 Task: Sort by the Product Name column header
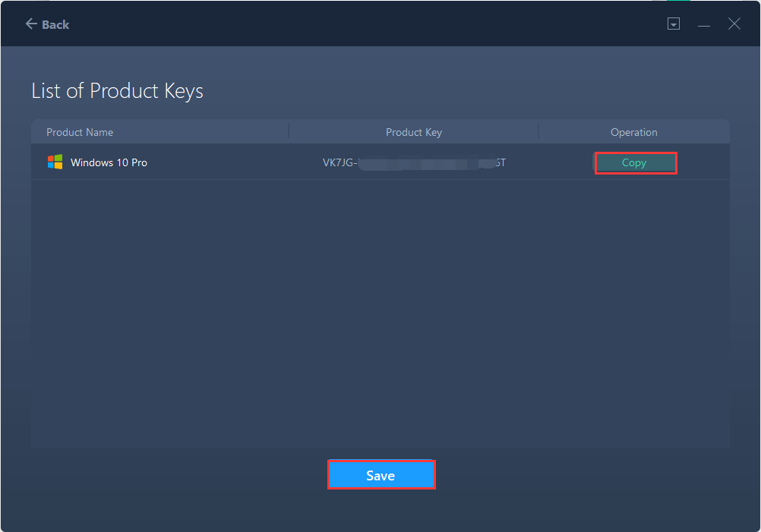[80, 132]
